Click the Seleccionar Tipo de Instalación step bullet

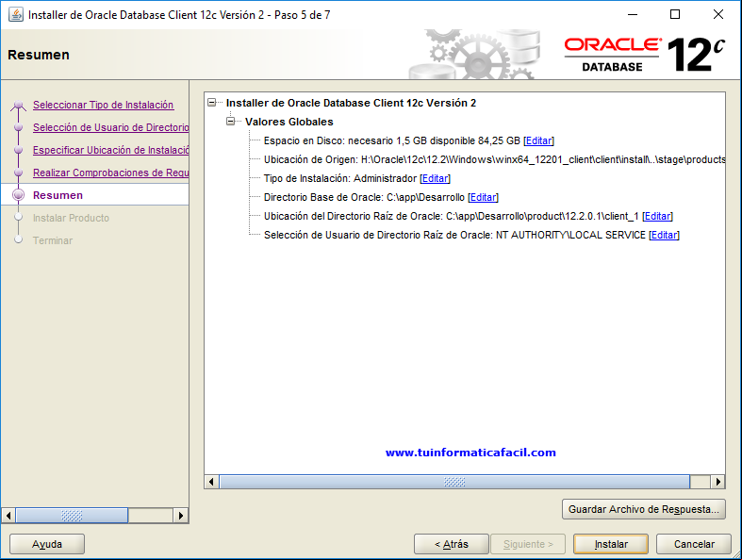click(19, 105)
